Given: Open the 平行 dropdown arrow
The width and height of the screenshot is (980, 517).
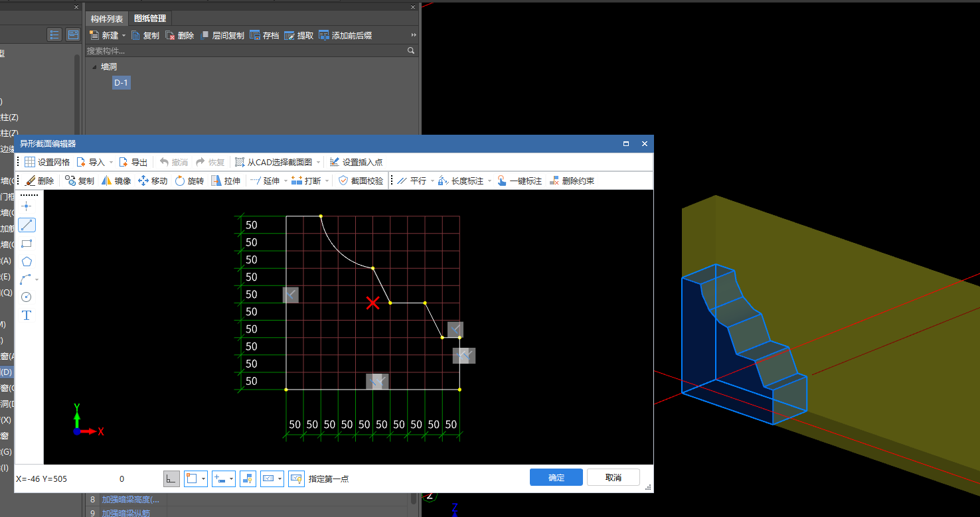Looking at the screenshot, I should [432, 181].
